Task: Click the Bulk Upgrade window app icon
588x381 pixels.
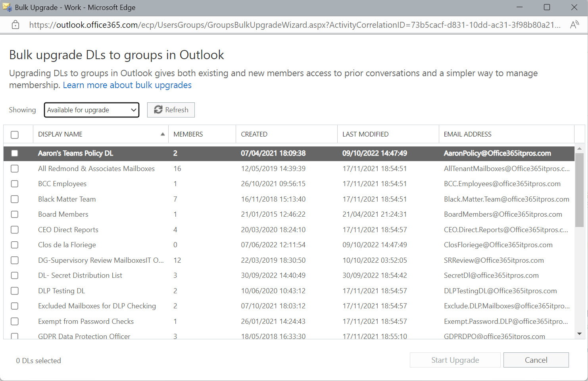Action: coord(7,7)
